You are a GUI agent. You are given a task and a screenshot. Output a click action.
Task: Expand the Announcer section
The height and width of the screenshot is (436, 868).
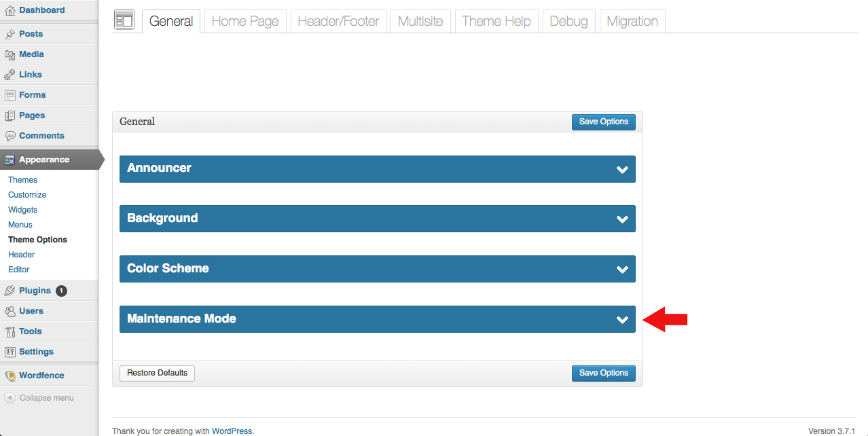pyautogui.click(x=377, y=168)
